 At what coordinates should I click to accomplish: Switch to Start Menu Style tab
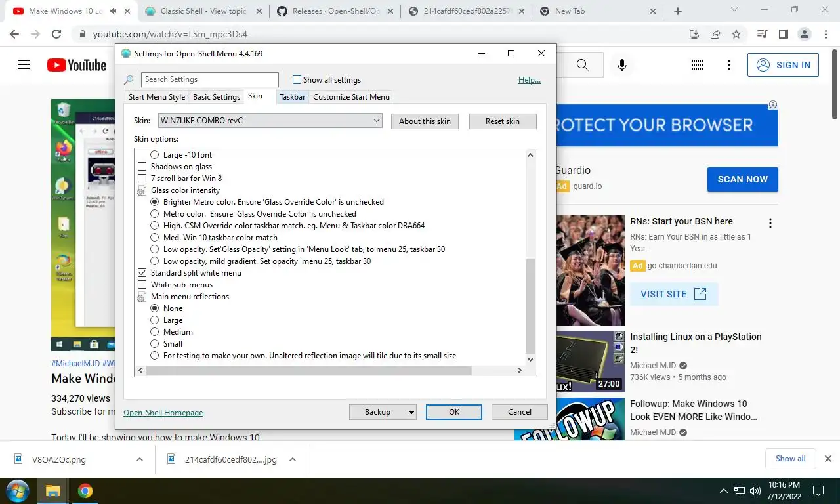click(x=157, y=97)
